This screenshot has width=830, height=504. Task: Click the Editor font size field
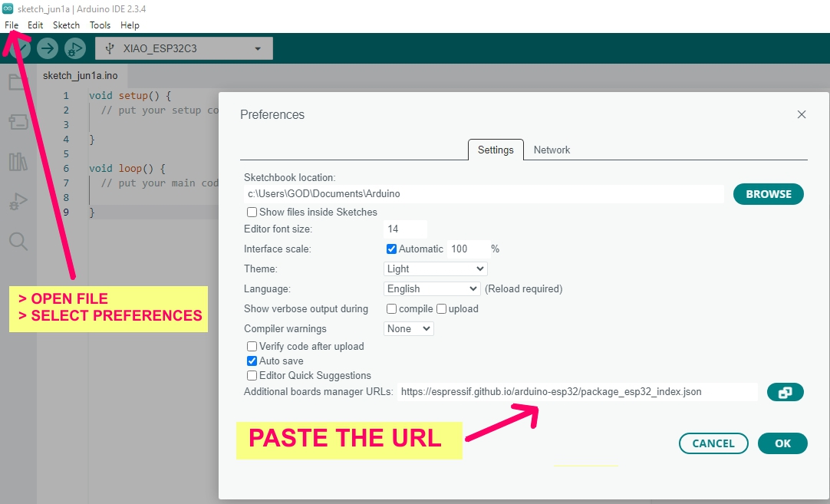click(405, 229)
